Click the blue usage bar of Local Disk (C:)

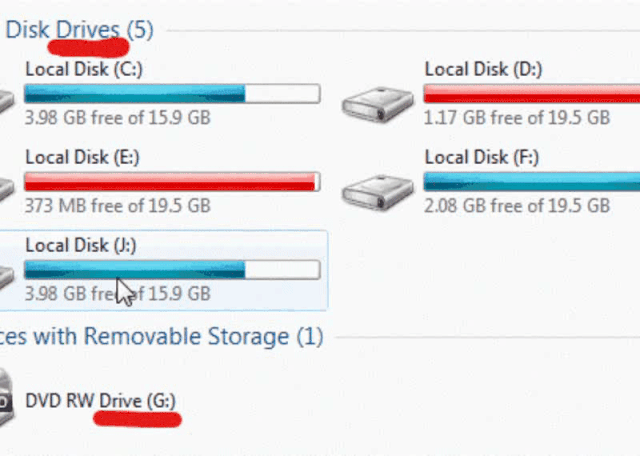coord(172,93)
